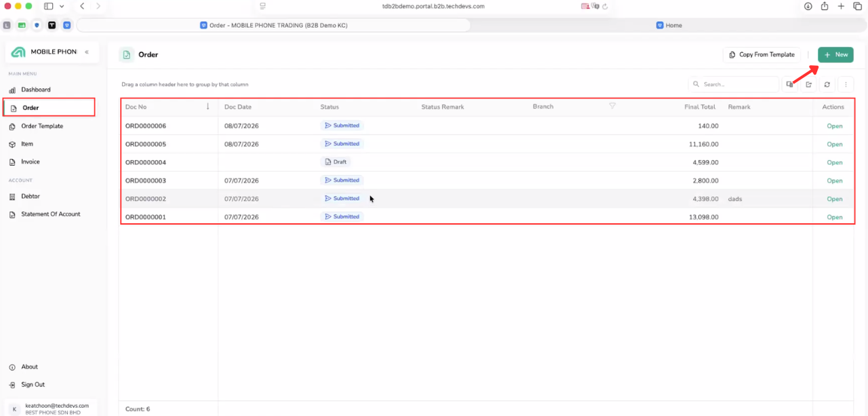Click the 4,599.00 final total cell

coord(705,163)
